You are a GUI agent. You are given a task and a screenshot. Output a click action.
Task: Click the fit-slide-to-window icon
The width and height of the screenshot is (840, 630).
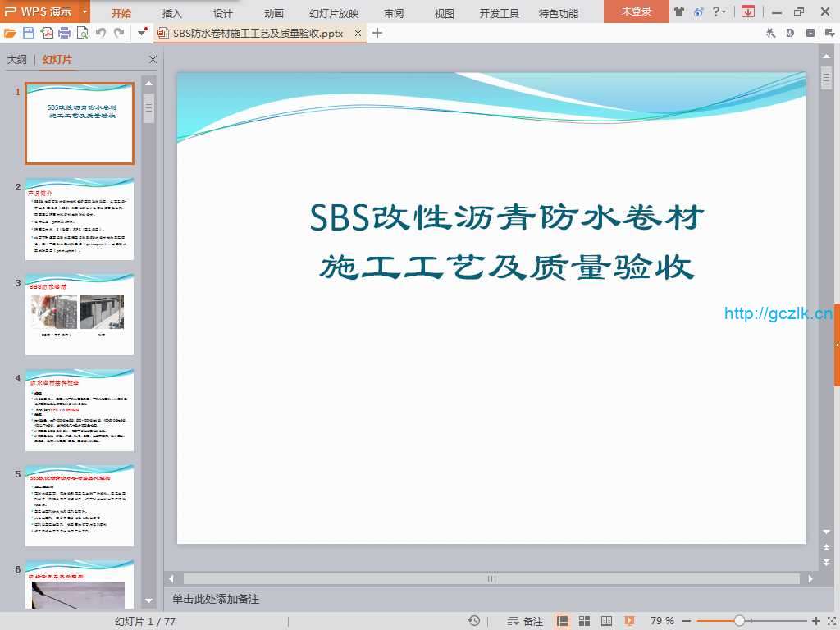829,621
